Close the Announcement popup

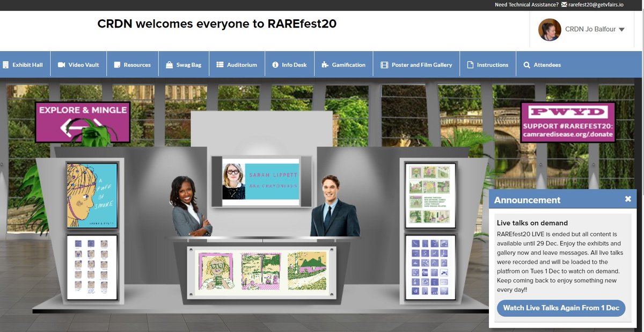tap(628, 199)
